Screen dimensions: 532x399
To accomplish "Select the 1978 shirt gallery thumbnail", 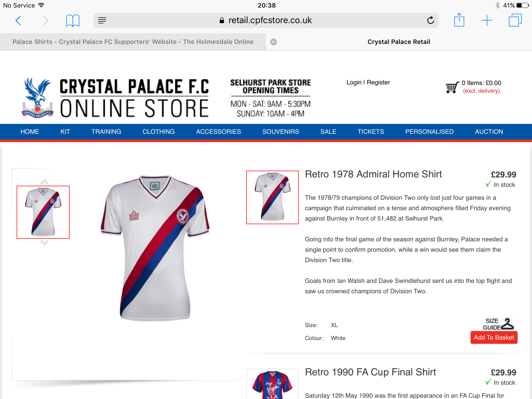I will [x=43, y=212].
